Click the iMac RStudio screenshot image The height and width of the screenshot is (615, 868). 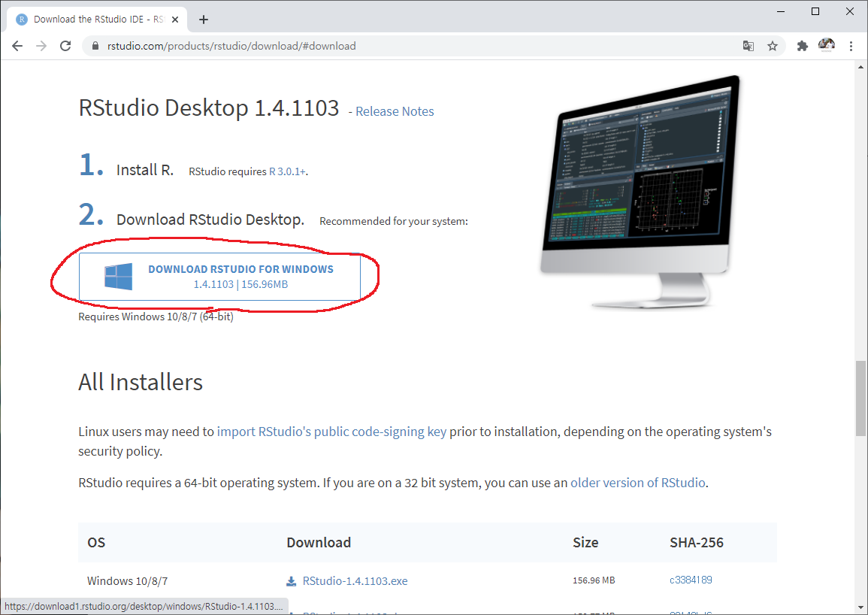click(640, 191)
